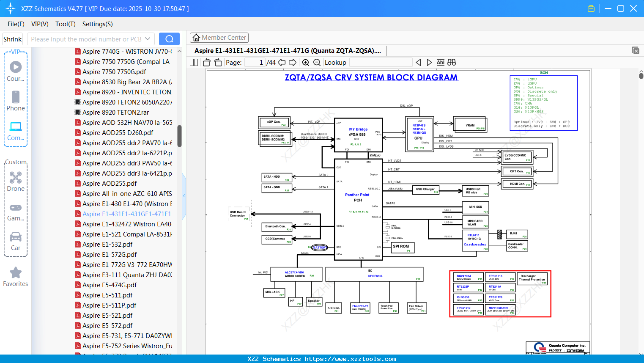Click the Lookup text field
This screenshot has width=644, height=363.
[x=381, y=62]
